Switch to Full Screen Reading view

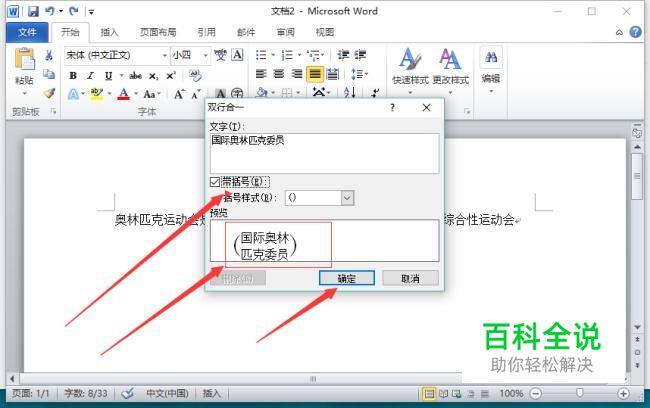(444, 393)
